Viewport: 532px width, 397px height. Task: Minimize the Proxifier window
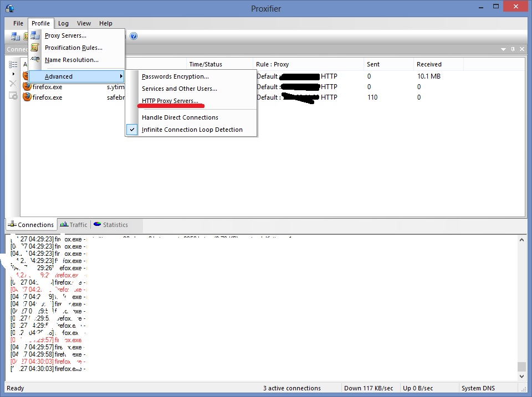tap(481, 7)
